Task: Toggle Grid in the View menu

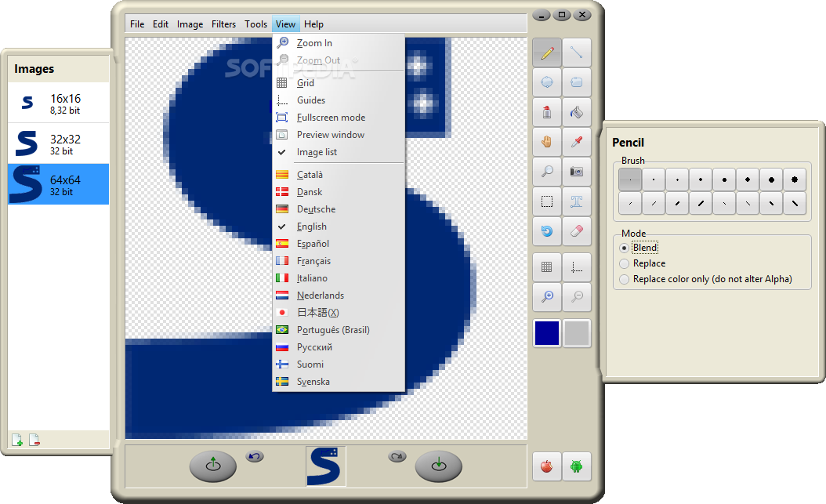Action: pyautogui.click(x=339, y=82)
